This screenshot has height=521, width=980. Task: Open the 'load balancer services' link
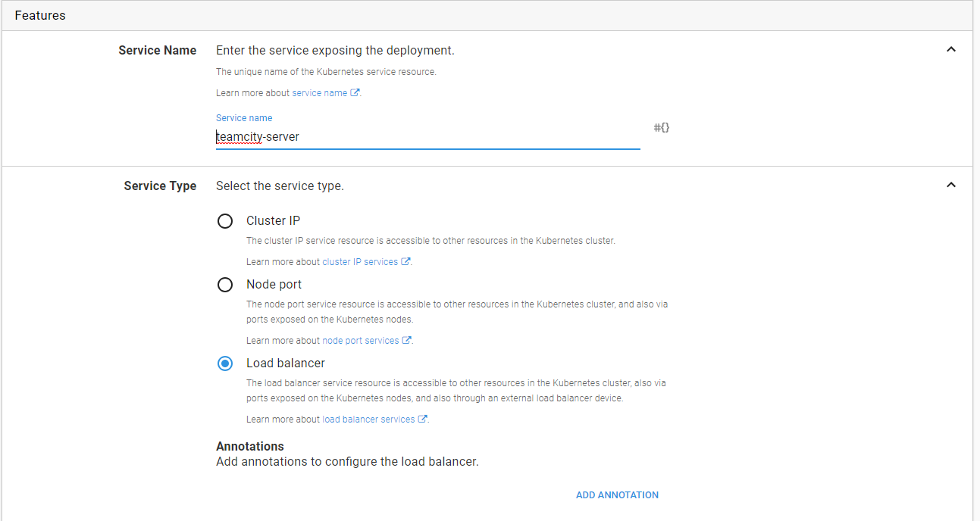(x=368, y=420)
